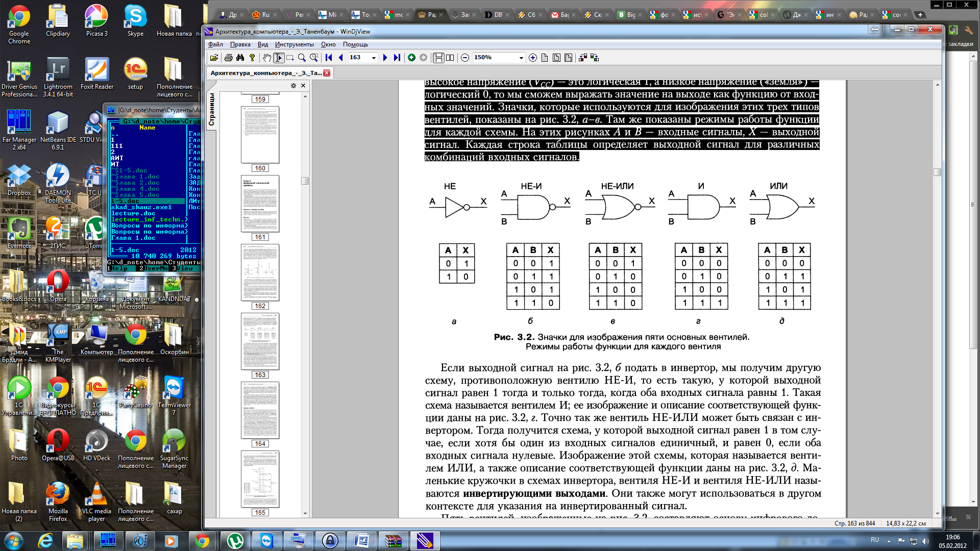
Task: Toggle continuous page layout
Action: 438,58
